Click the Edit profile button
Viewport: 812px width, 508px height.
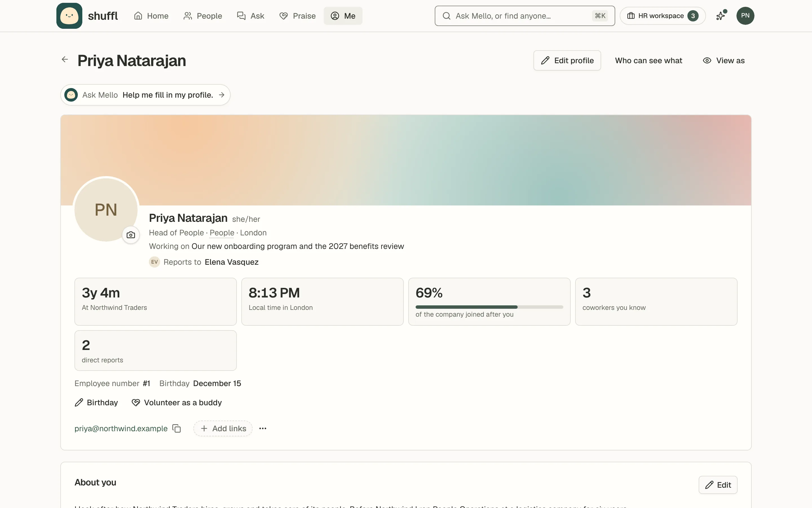coord(567,60)
